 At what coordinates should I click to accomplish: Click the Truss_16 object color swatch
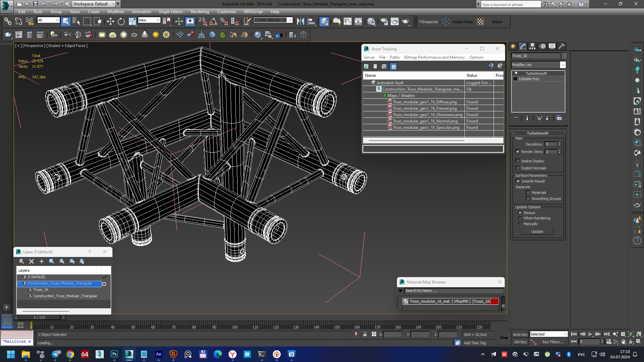(564, 56)
